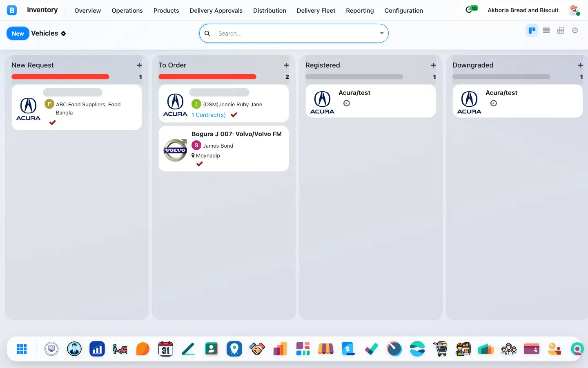Image resolution: width=588 pixels, height=368 pixels.
Task: Open the Vehicles settings gear
Action: point(63,34)
